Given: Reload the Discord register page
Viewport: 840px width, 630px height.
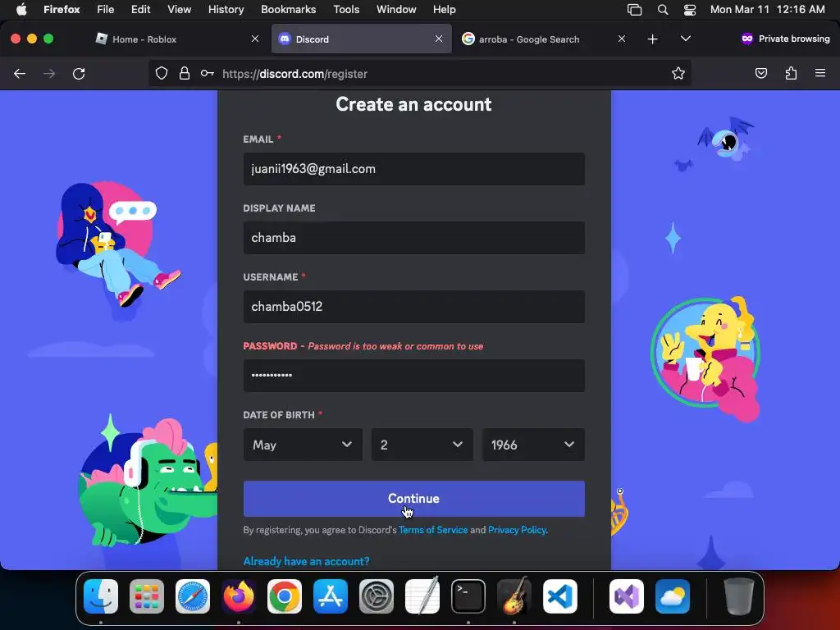Looking at the screenshot, I should (x=79, y=73).
